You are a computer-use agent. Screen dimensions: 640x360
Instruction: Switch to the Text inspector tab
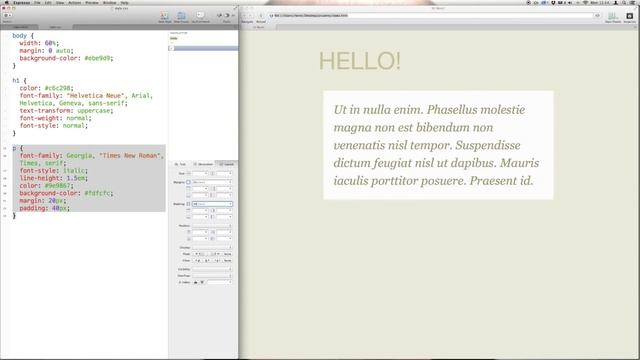tap(180, 164)
